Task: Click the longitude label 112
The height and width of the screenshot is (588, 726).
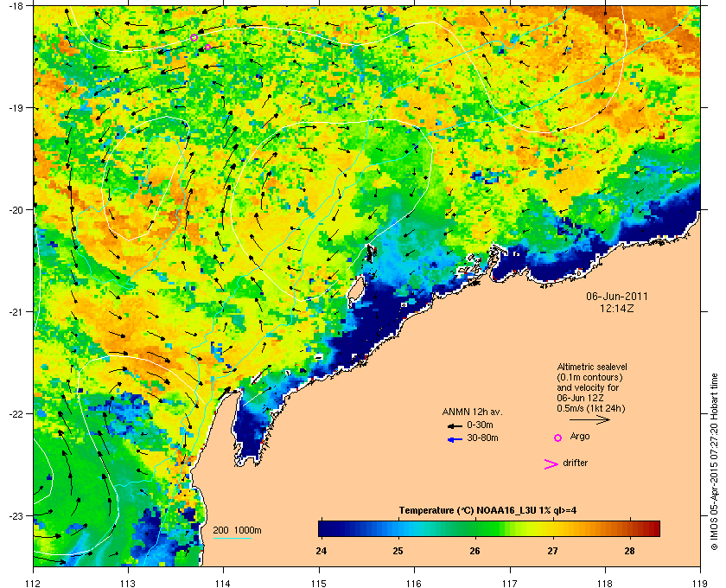Action: pyautogui.click(x=34, y=583)
